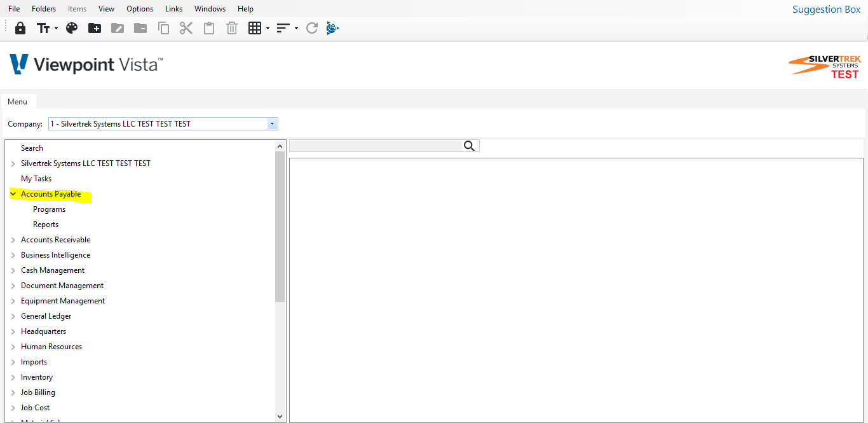Click the refresh icon in toolbar
This screenshot has width=868, height=423.
click(x=312, y=28)
